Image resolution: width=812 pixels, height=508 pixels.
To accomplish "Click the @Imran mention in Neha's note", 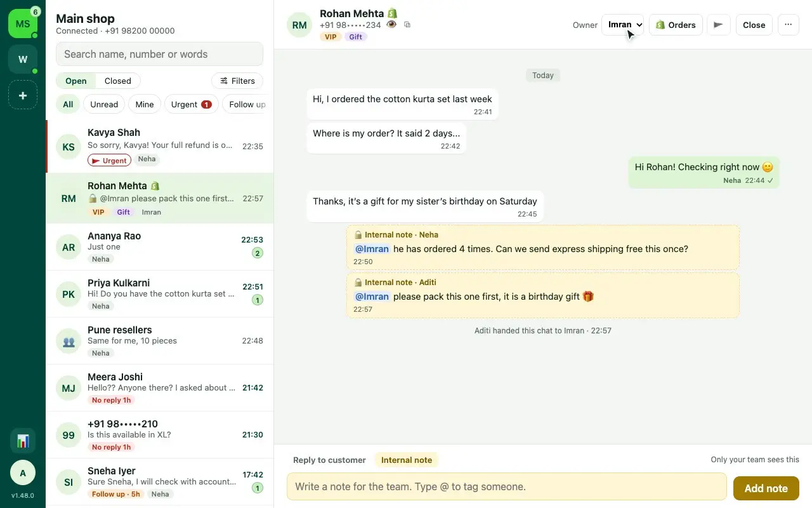I will tap(372, 249).
